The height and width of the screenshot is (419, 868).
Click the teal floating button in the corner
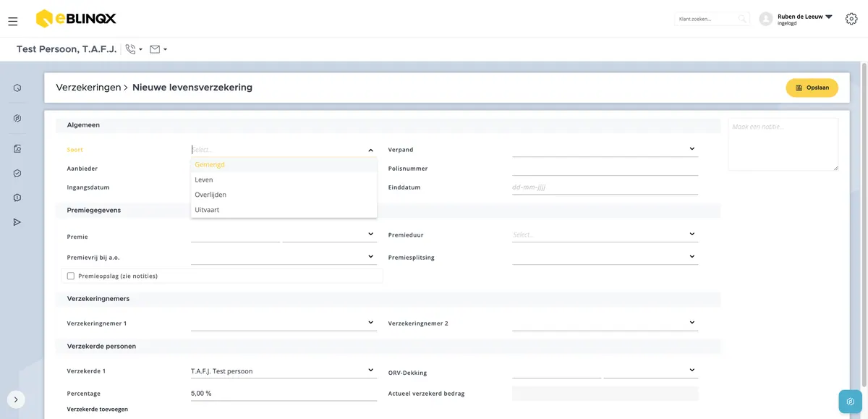click(x=851, y=402)
